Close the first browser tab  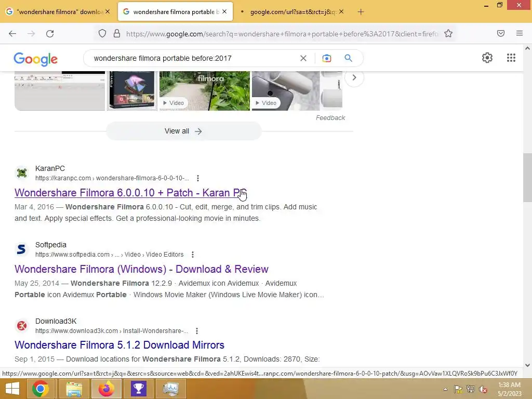(108, 11)
